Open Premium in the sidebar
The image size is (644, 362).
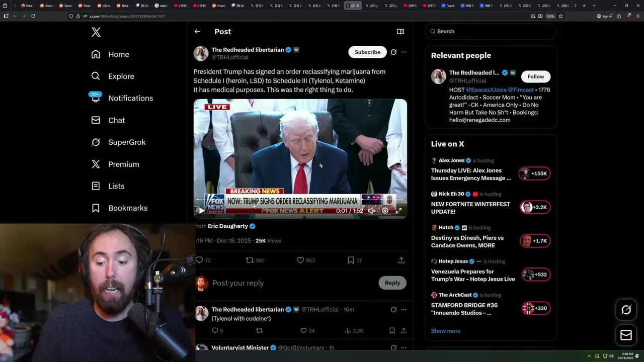(115, 164)
